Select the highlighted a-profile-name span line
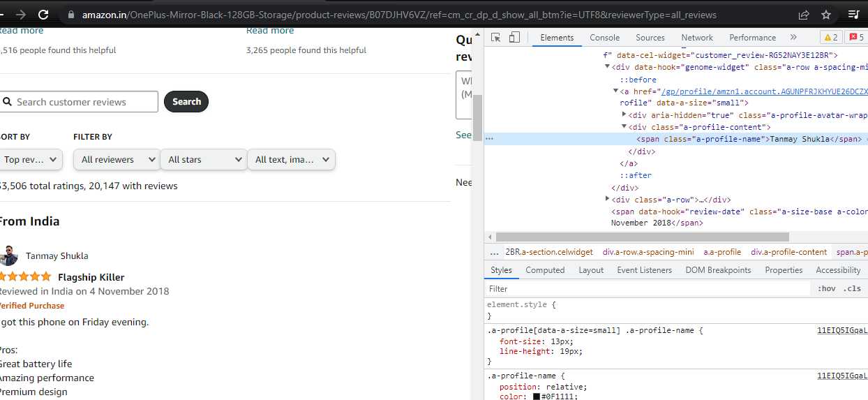The height and width of the screenshot is (400, 868). point(676,139)
